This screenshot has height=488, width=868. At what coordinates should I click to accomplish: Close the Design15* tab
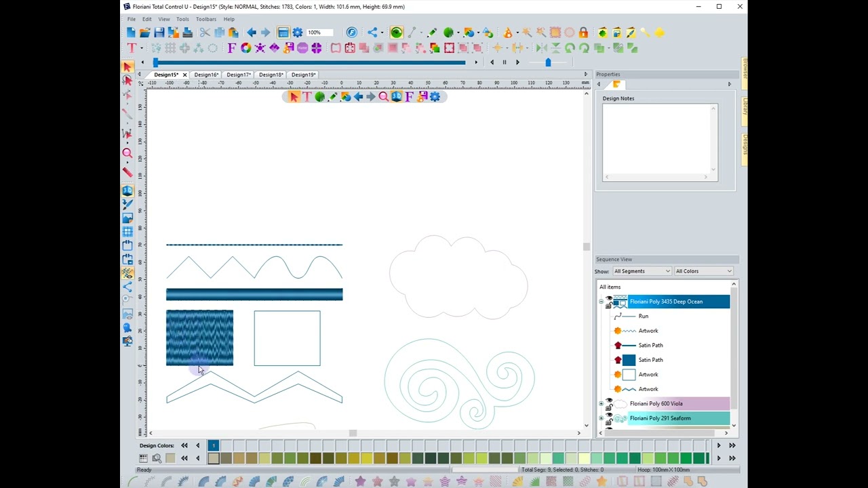coord(184,75)
